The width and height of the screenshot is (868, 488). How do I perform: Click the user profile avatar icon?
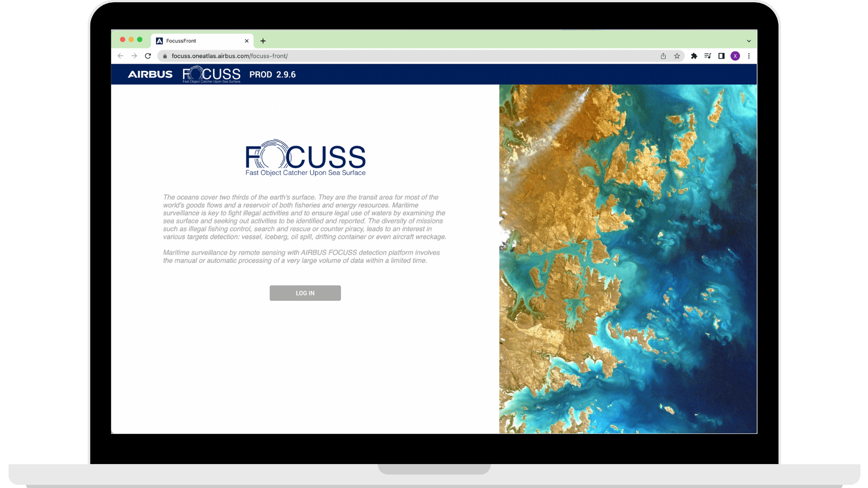click(x=735, y=56)
